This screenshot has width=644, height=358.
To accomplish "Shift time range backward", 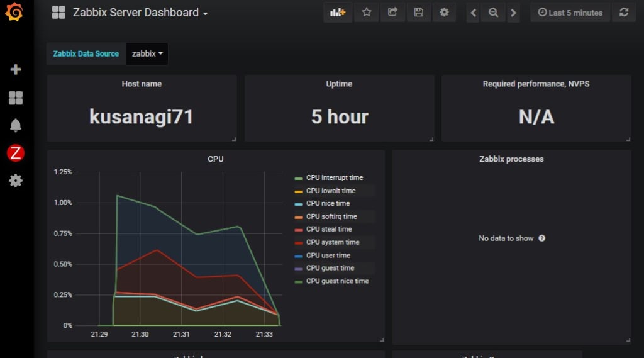I will tap(473, 13).
